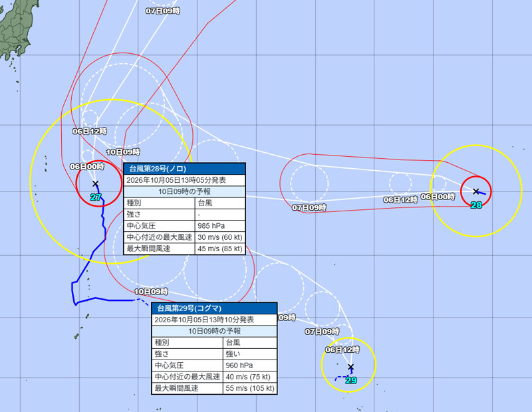The image size is (532, 412).
Task: Click the 中心気圧 label in typhoon 28 popup
Action: (141, 226)
